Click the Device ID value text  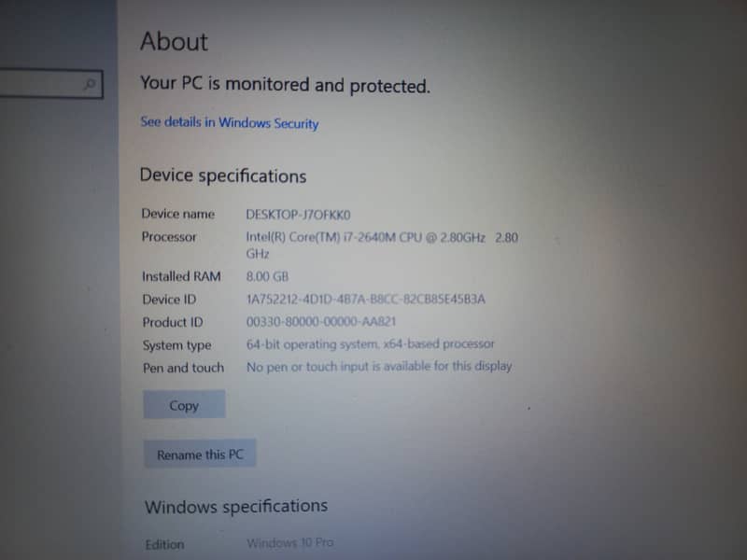(365, 299)
